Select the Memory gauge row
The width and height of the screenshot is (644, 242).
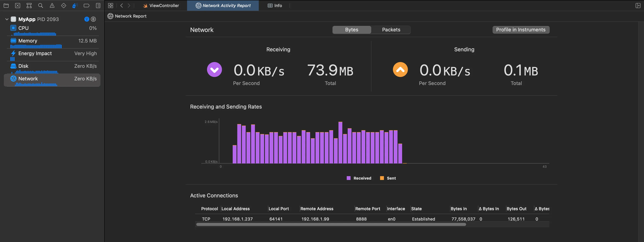click(x=53, y=41)
